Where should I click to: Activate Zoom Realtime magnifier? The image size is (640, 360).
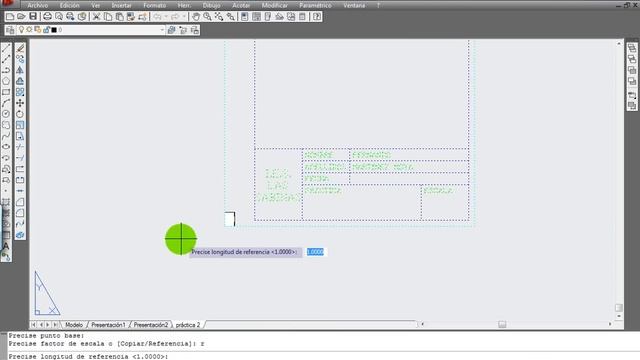point(207,17)
